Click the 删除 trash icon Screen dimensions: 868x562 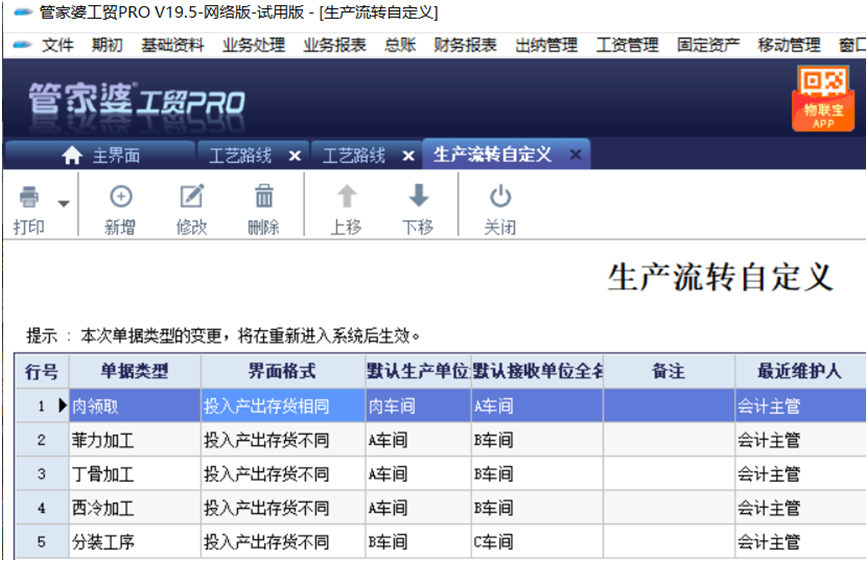[264, 196]
